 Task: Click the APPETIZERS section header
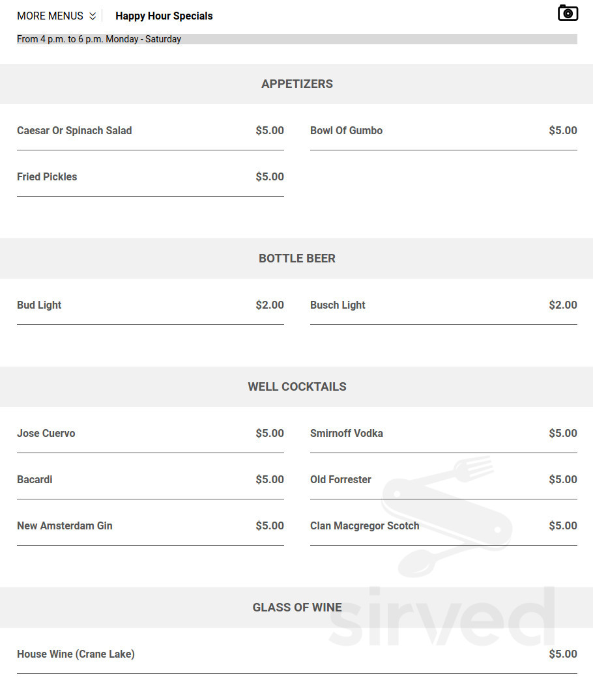(296, 84)
